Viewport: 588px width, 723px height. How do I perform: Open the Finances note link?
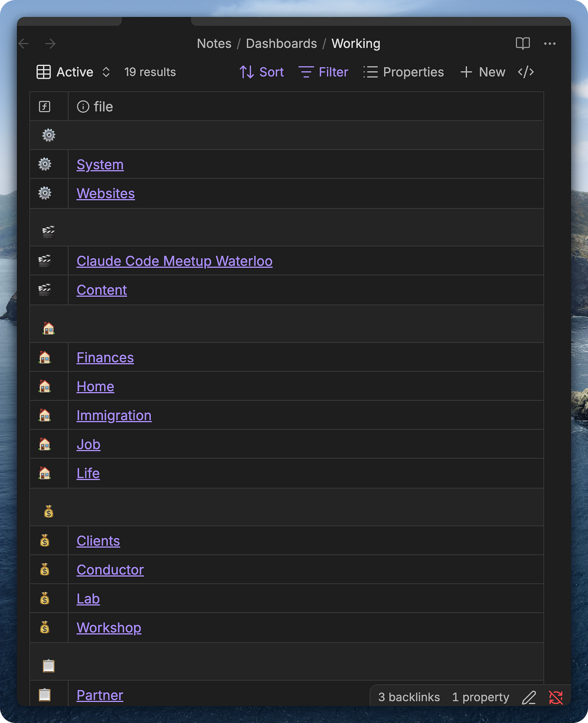coord(105,358)
